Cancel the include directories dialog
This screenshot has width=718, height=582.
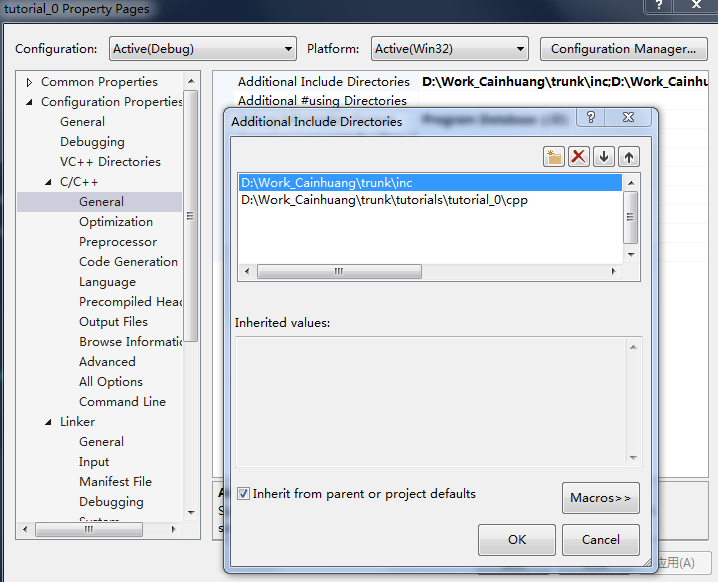[601, 540]
